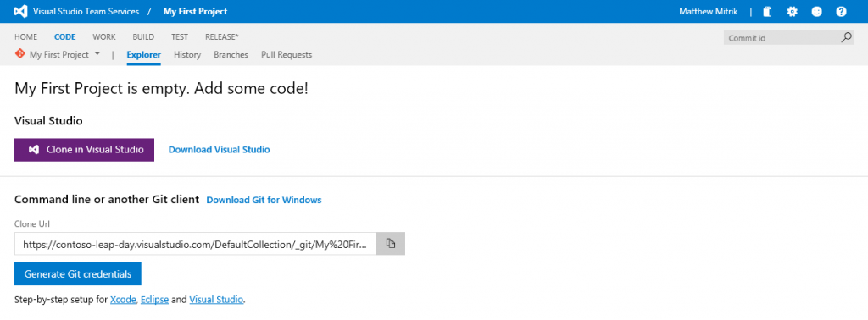
Task: Click the smiley feedback icon
Action: tap(816, 12)
